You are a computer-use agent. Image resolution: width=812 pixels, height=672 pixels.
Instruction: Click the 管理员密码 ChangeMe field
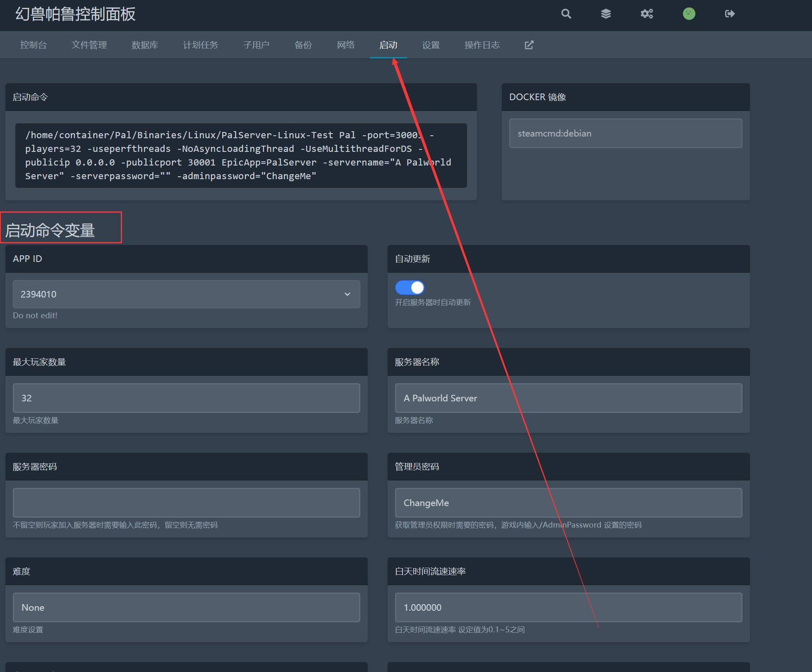568,503
